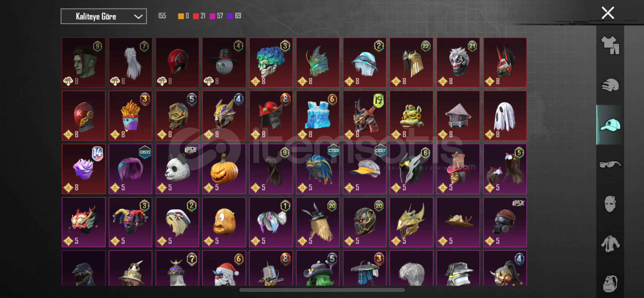Screen dimensions: 644x298
Task: Choose the potato head mask item
Action: click(x=224, y=222)
